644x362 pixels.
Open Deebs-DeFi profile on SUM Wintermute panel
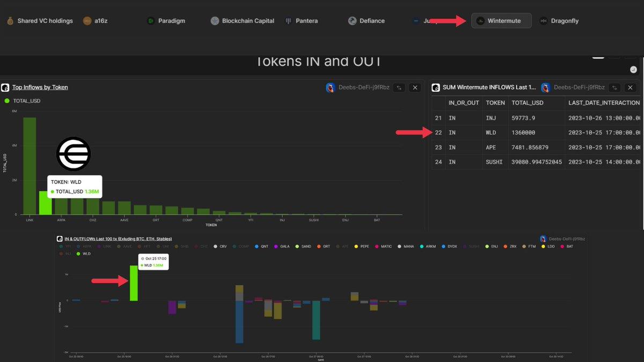(579, 87)
